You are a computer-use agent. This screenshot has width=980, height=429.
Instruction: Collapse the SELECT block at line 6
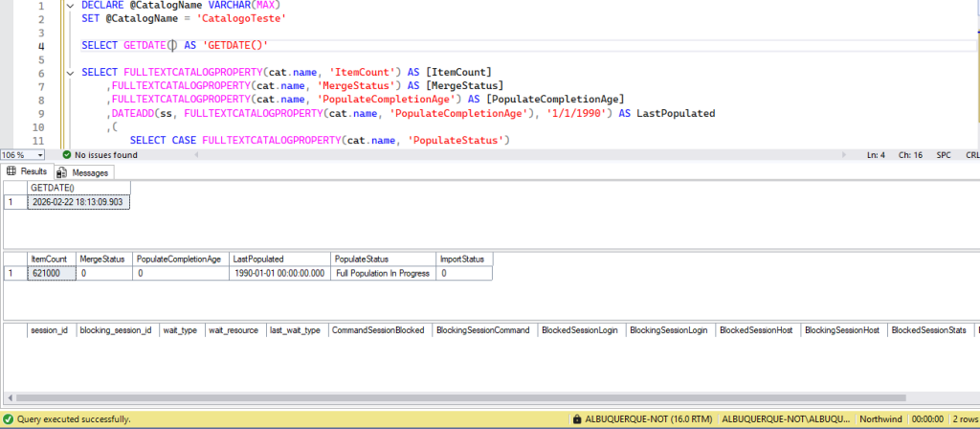point(72,73)
